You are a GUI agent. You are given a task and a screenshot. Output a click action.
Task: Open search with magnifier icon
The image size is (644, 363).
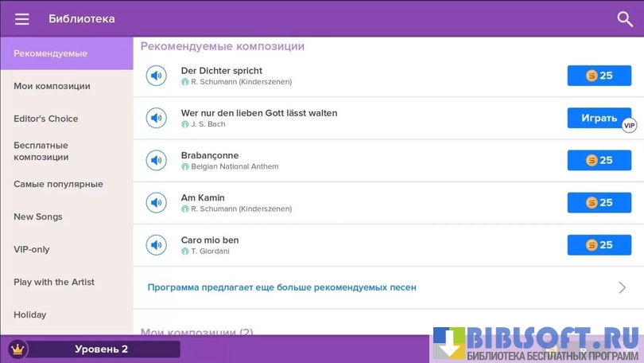[625, 19]
